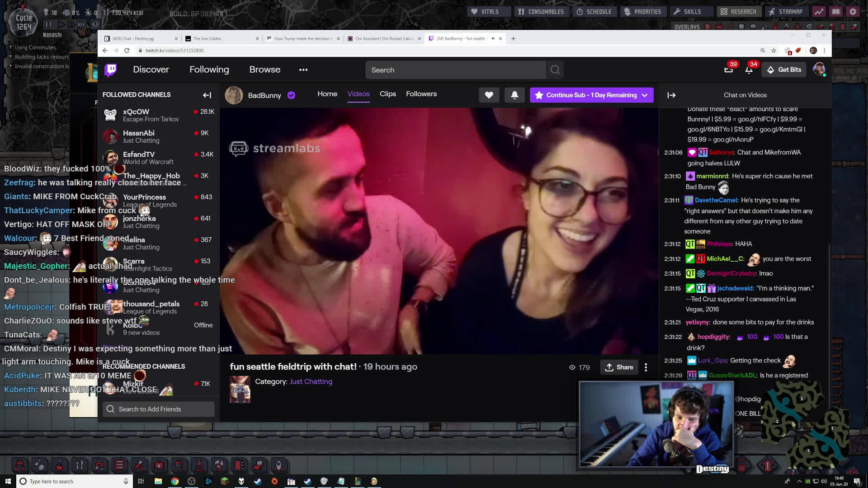Focus the Search to Add Friends field

point(159,409)
